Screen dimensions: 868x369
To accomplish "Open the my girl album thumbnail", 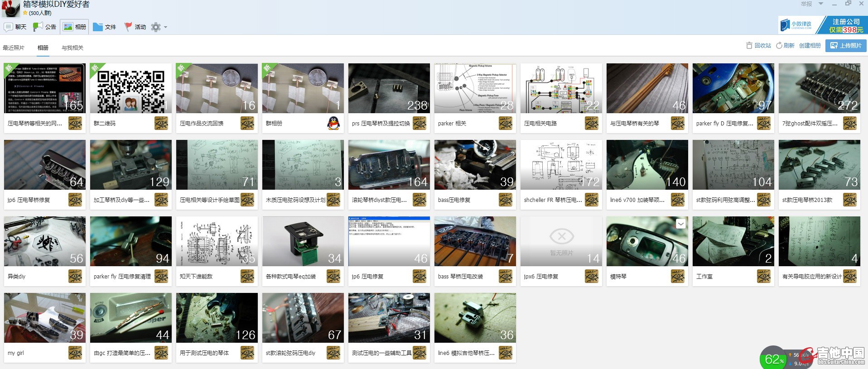I will [x=44, y=318].
